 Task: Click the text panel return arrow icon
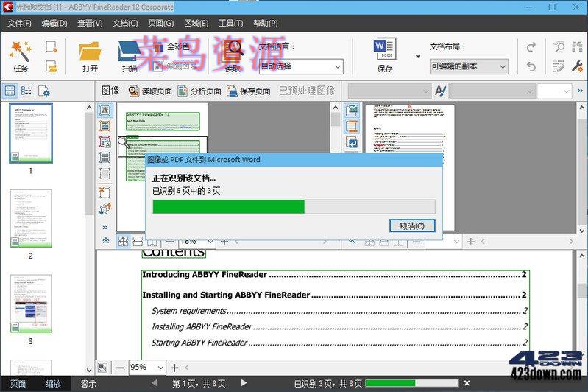tap(352, 143)
